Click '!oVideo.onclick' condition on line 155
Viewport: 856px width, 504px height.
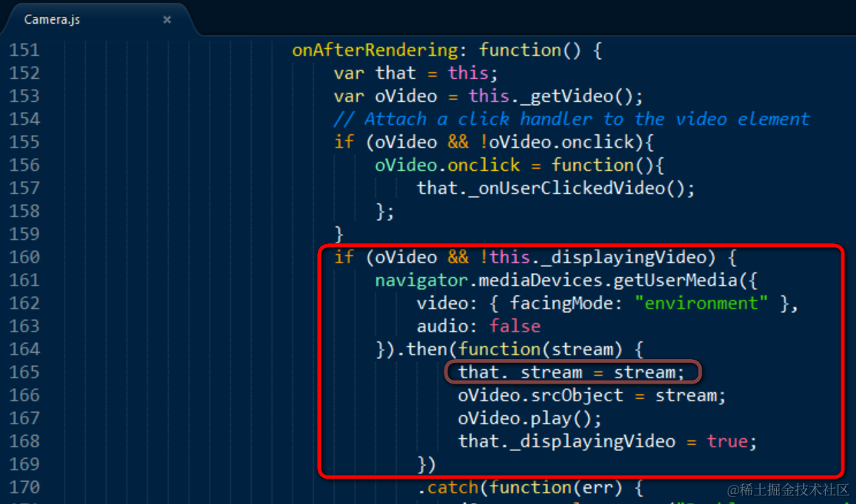click(557, 143)
